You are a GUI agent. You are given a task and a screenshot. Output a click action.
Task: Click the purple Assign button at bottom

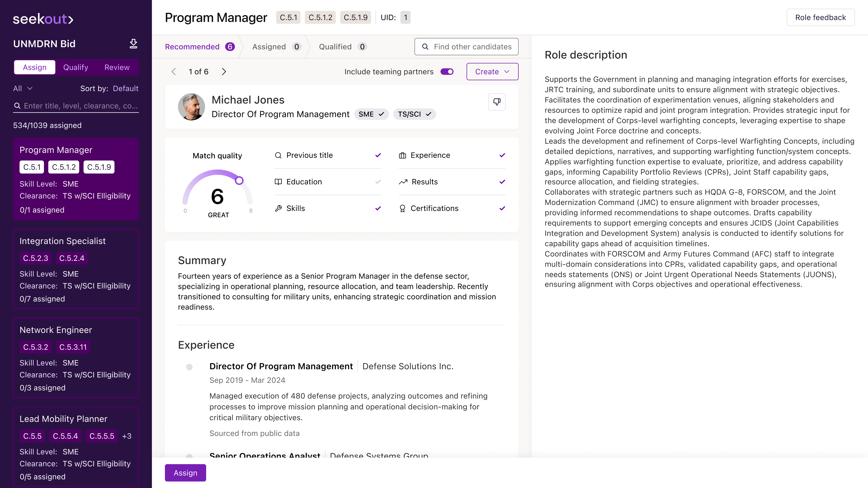coord(185,473)
